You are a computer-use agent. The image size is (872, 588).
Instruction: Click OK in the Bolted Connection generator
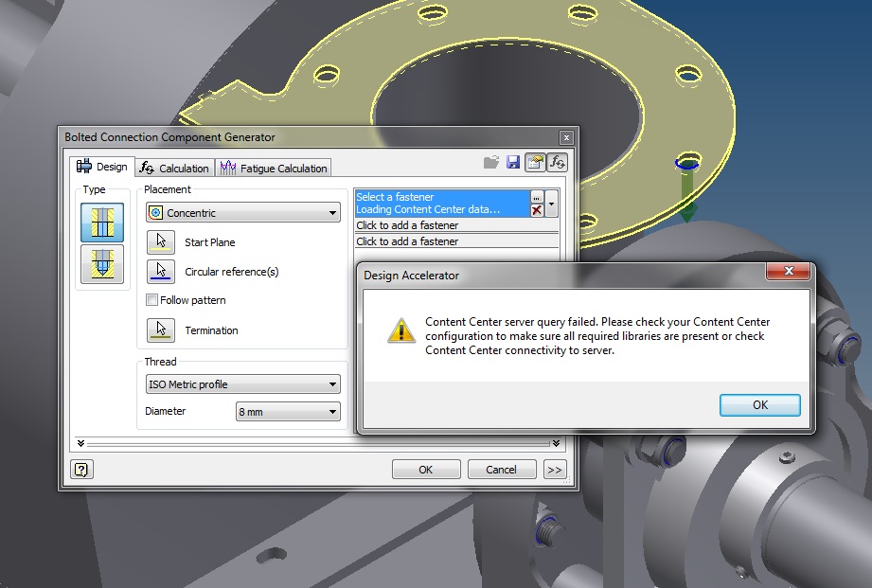point(426,470)
